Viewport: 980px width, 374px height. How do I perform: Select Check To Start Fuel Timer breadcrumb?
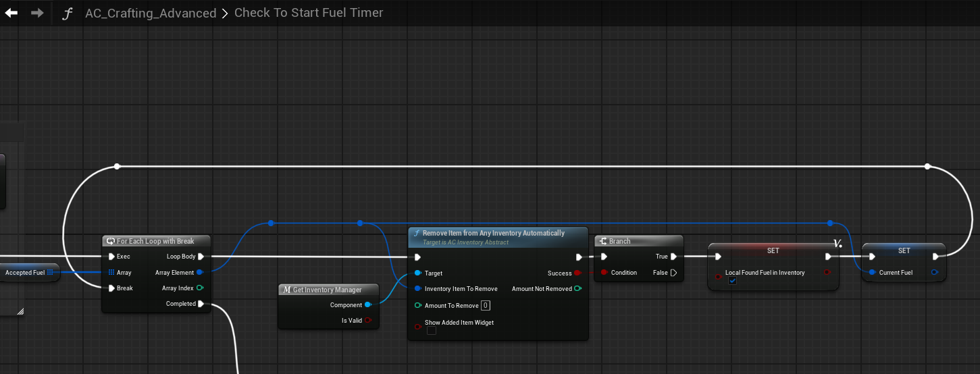(x=309, y=13)
